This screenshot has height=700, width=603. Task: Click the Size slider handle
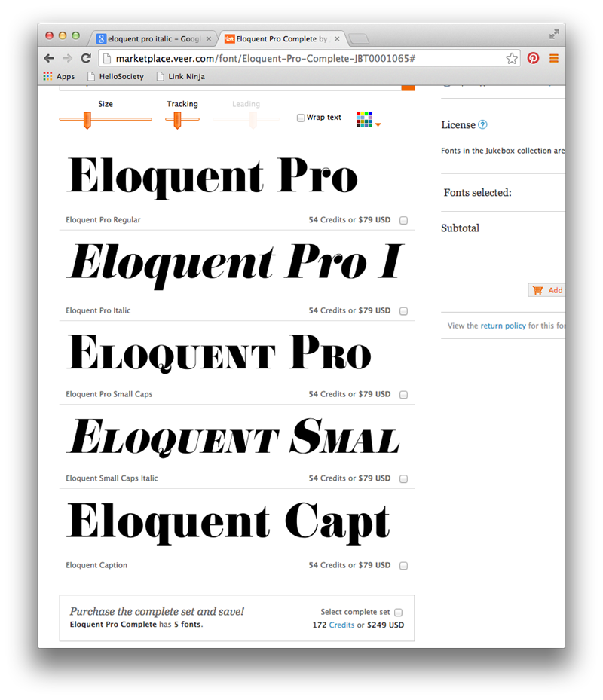point(87,120)
